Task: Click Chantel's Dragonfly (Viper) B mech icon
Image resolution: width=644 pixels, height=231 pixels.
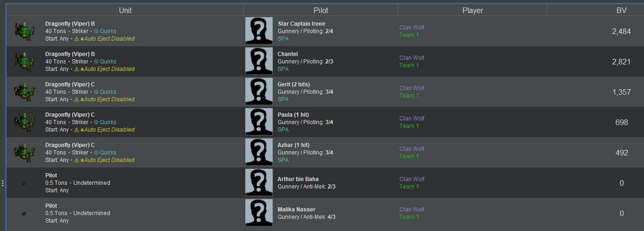Action: [24, 61]
